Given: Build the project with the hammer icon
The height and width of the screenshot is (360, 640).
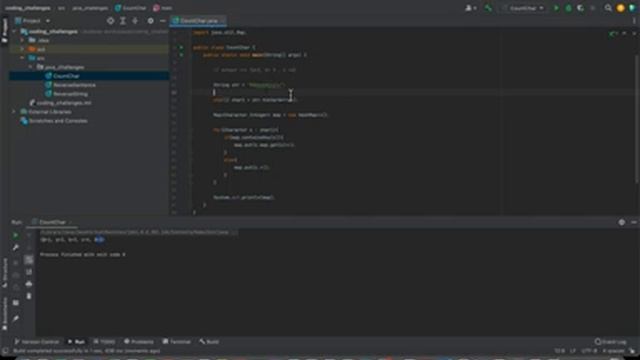Looking at the screenshot, I should (x=488, y=8).
